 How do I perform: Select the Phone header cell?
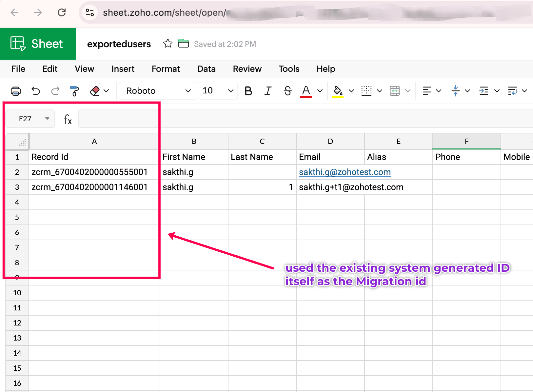coord(467,157)
